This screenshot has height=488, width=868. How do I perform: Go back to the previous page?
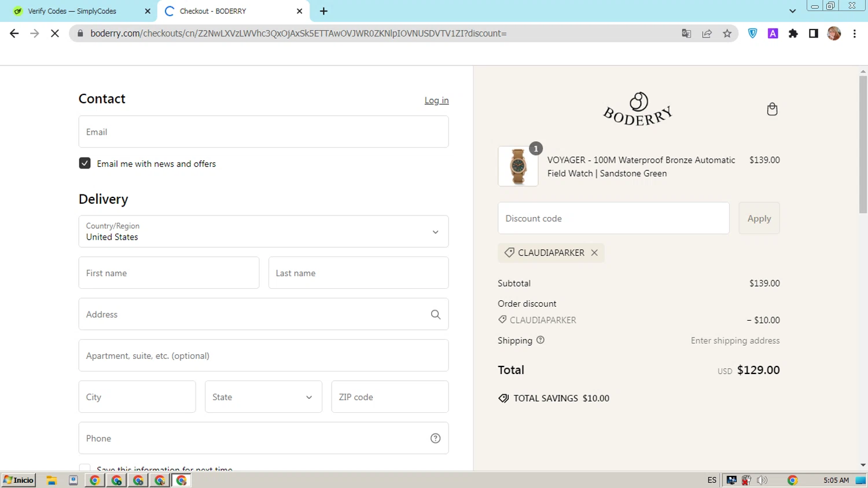(14, 34)
